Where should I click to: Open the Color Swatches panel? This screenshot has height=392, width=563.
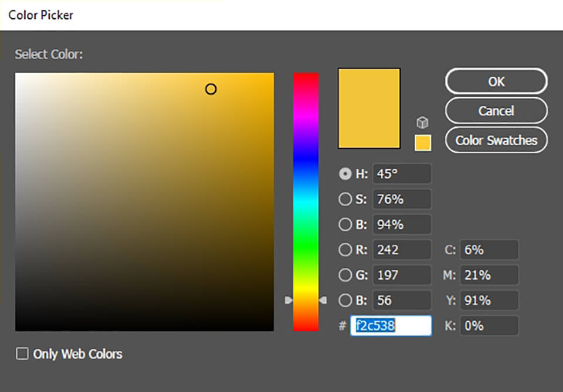(x=496, y=140)
